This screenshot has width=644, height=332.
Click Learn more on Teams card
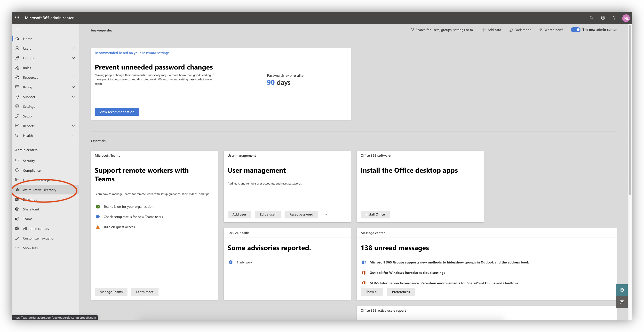coord(145,292)
